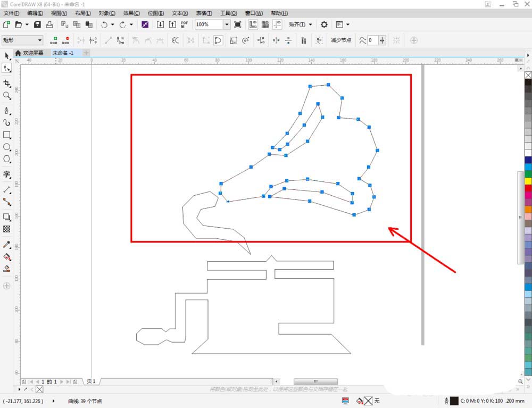
Task: Click the Undo arrow icon
Action: [104, 24]
